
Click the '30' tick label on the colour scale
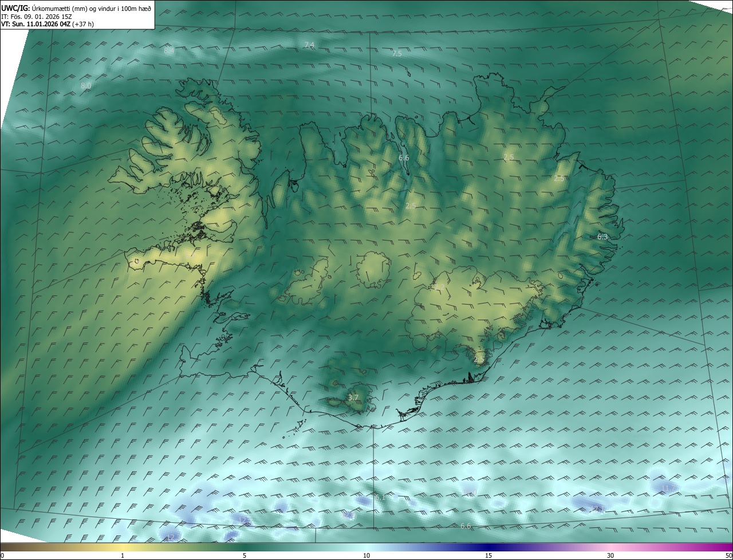click(x=610, y=555)
